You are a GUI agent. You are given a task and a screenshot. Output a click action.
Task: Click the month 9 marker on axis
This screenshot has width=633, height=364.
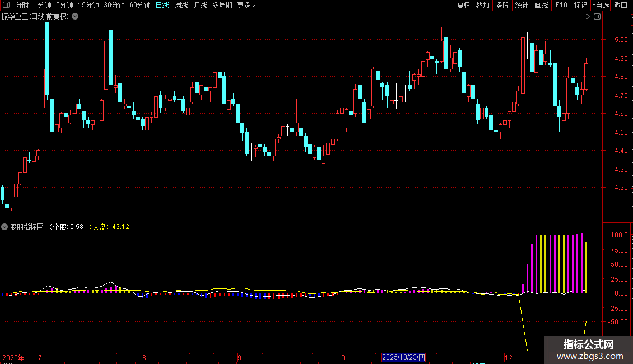pyautogui.click(x=239, y=357)
